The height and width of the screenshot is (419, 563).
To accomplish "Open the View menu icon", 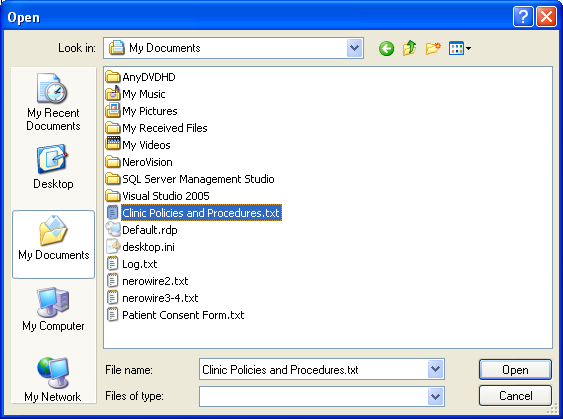I will click(460, 48).
